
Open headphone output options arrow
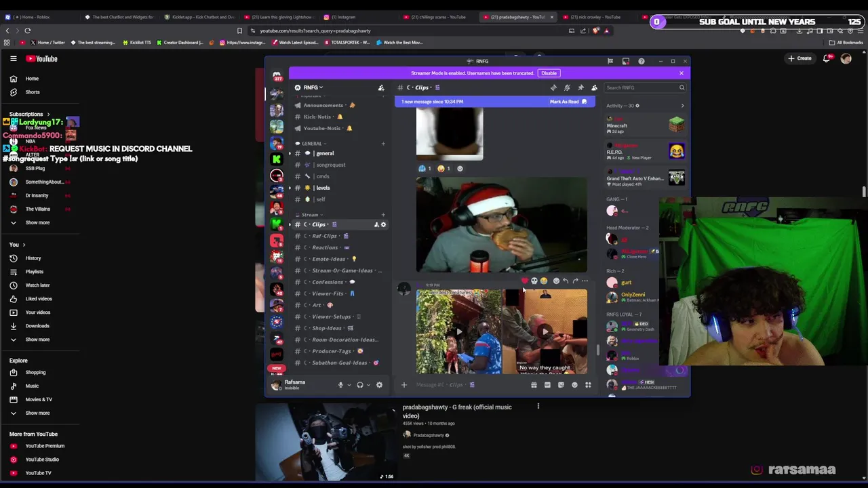coord(368,385)
